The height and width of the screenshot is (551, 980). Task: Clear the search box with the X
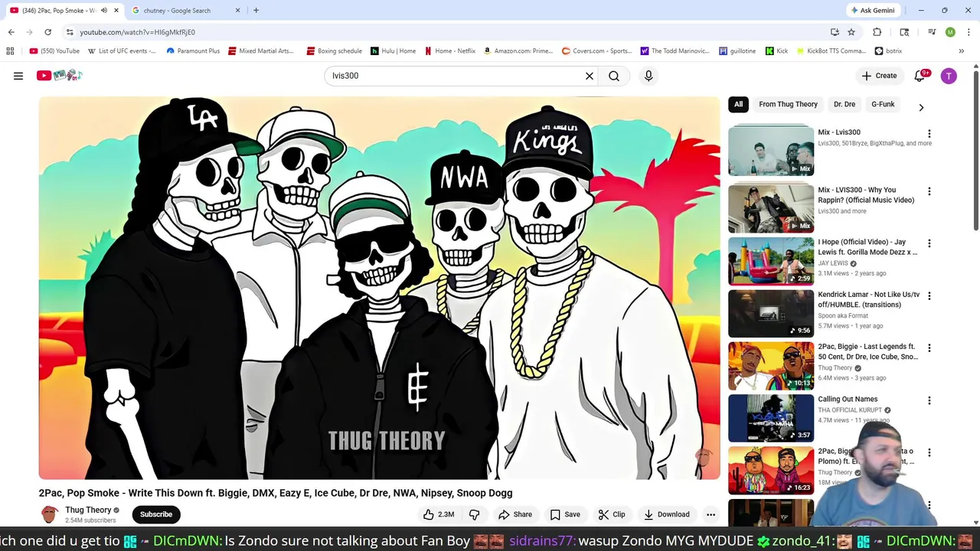[590, 76]
